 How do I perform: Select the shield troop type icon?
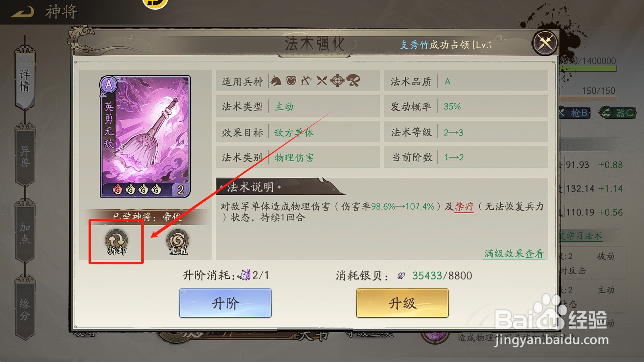point(291,81)
